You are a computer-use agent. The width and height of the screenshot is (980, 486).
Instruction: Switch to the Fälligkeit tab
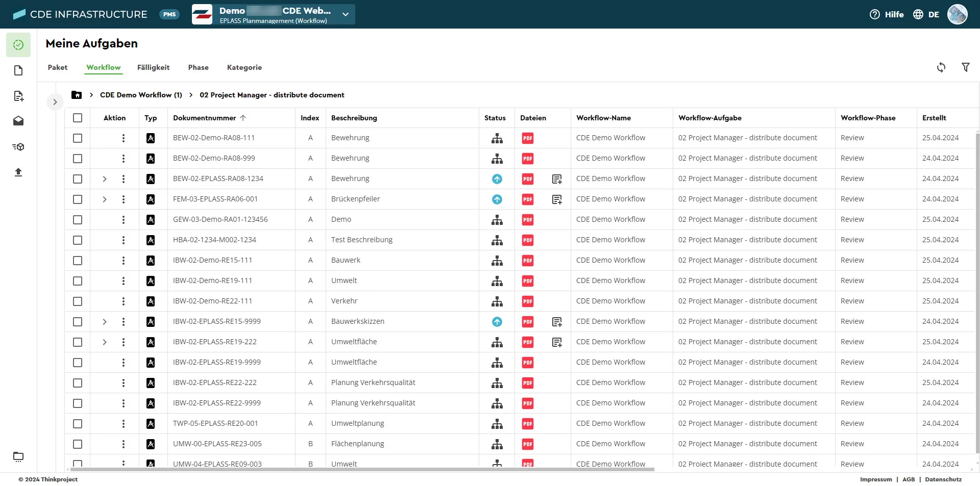153,67
